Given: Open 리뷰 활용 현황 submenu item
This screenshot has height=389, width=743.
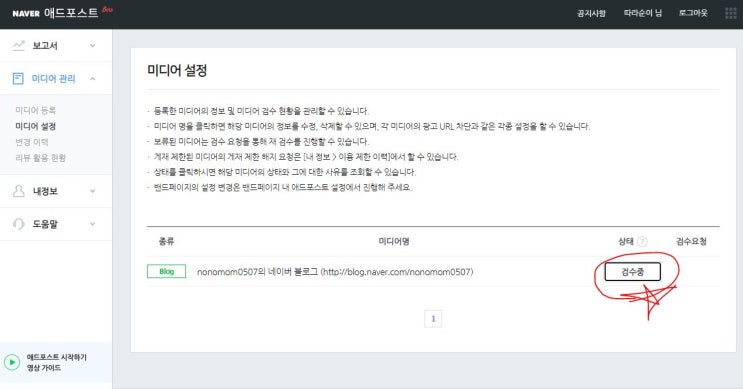Looking at the screenshot, I should click(41, 158).
